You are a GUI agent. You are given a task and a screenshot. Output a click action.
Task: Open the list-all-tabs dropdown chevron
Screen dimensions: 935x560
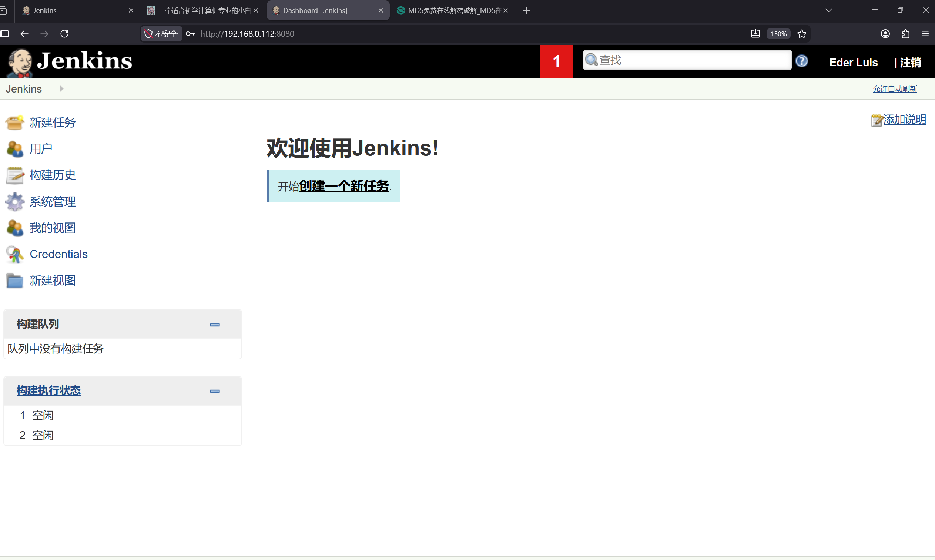[828, 11]
